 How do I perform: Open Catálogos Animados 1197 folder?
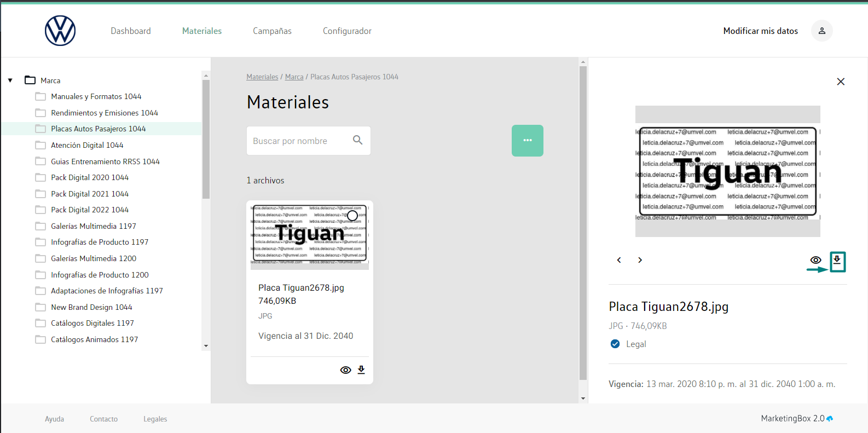pyautogui.click(x=94, y=339)
